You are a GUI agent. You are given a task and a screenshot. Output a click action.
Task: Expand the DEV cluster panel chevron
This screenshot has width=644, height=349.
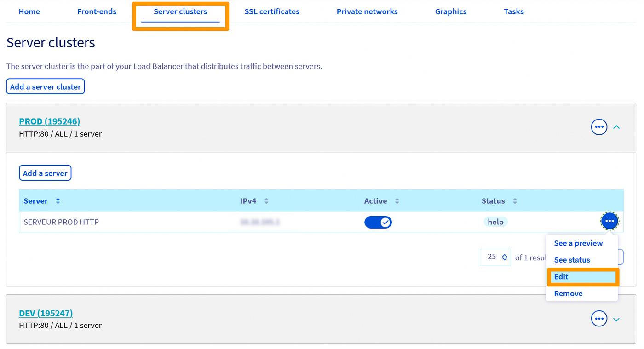[x=617, y=319]
